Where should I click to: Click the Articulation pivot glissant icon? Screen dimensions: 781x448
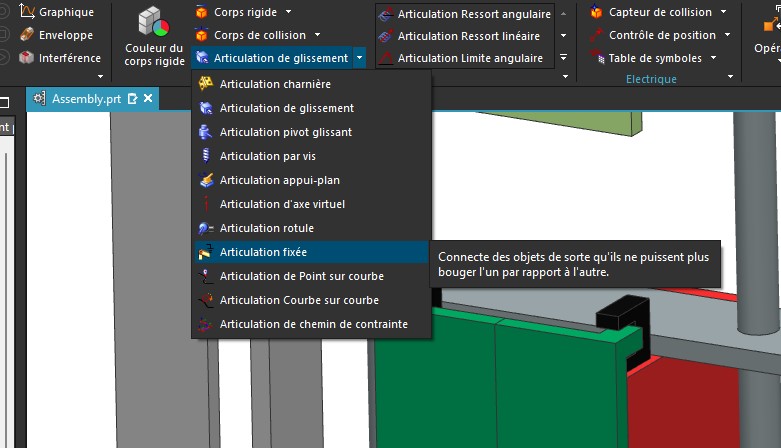(206, 132)
